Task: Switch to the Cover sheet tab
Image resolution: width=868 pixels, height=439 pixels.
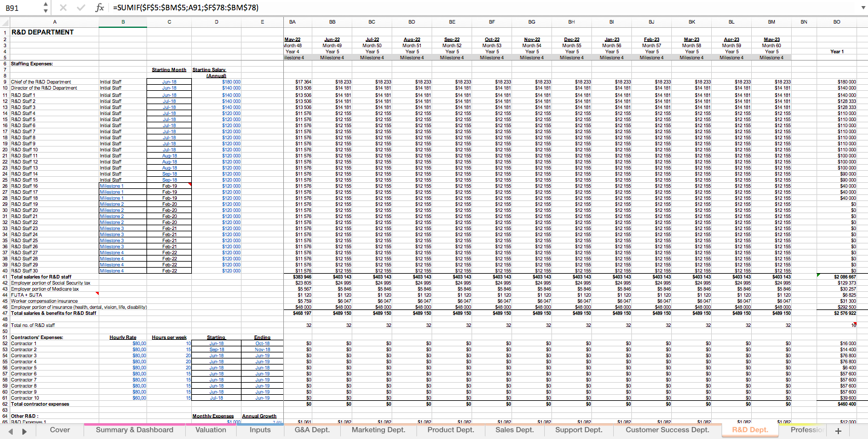Action: click(60, 430)
